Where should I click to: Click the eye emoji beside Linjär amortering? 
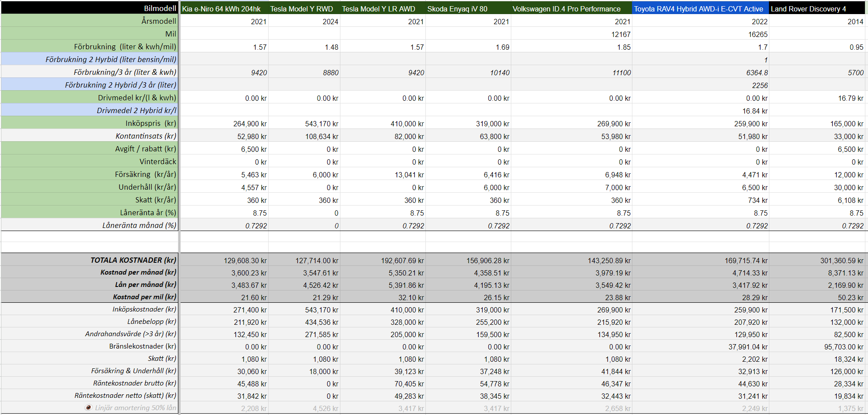89,408
